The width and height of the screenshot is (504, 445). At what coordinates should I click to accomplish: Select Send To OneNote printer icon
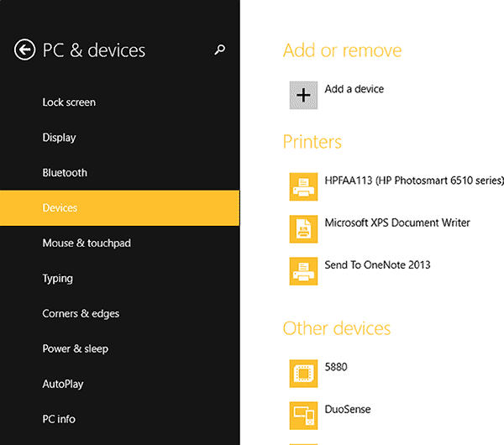click(304, 270)
